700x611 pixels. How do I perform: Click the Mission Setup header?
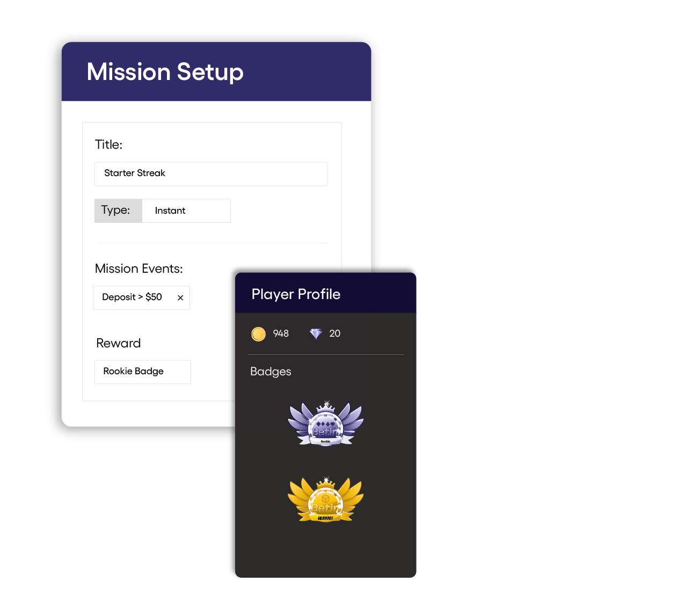tap(216, 72)
